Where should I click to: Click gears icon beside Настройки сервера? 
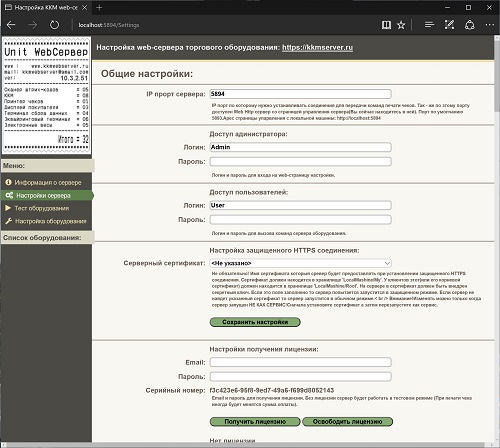9,195
